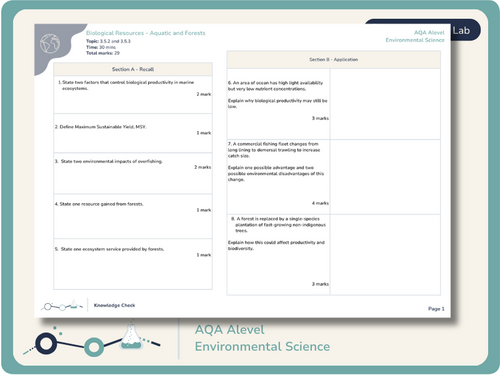
Task: Click the 'Section A - Recall' header
Action: pyautogui.click(x=133, y=69)
